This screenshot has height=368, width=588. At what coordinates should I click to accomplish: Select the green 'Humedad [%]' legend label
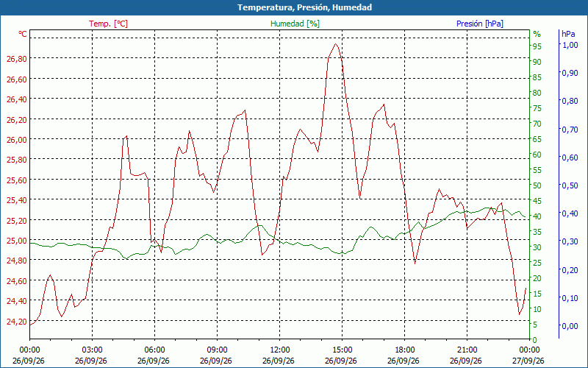coord(295,24)
